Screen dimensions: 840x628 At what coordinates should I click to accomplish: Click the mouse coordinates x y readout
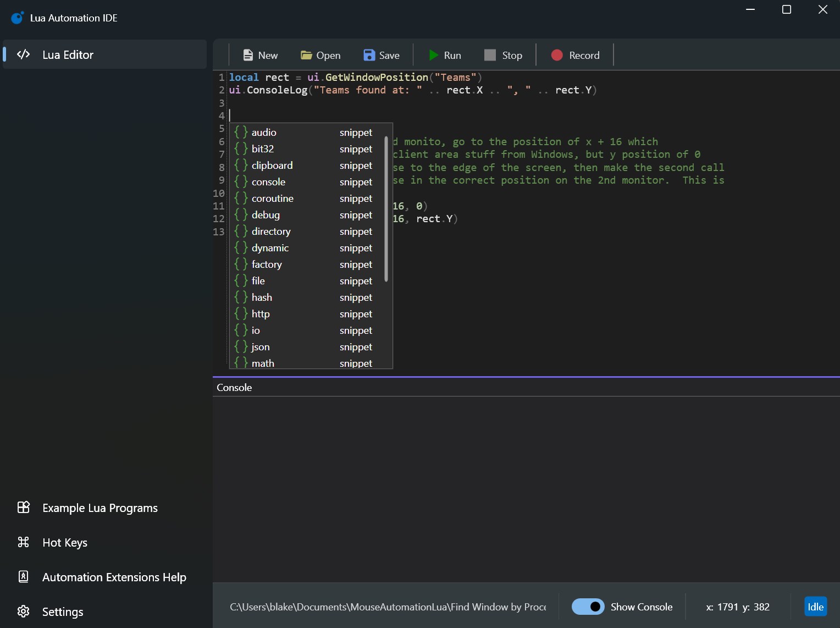click(x=738, y=607)
